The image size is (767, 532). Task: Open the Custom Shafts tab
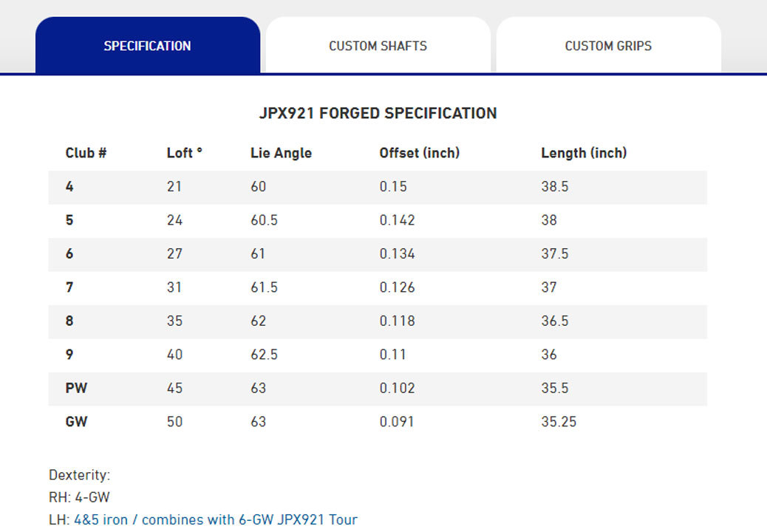[x=378, y=46]
